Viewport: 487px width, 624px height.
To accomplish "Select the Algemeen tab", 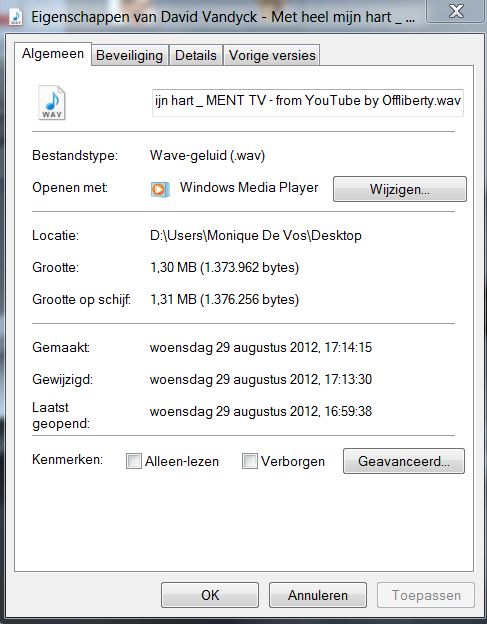I will (53, 54).
